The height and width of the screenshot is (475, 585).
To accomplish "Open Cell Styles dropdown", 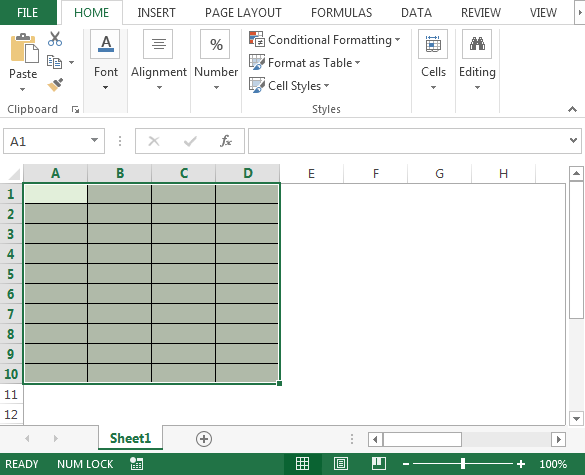I will tap(326, 86).
